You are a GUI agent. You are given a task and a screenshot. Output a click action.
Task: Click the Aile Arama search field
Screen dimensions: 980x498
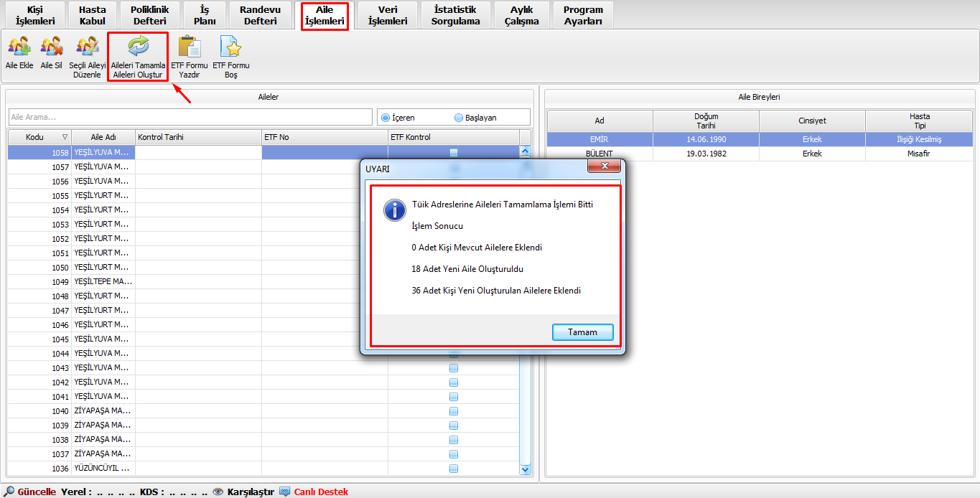(190, 117)
